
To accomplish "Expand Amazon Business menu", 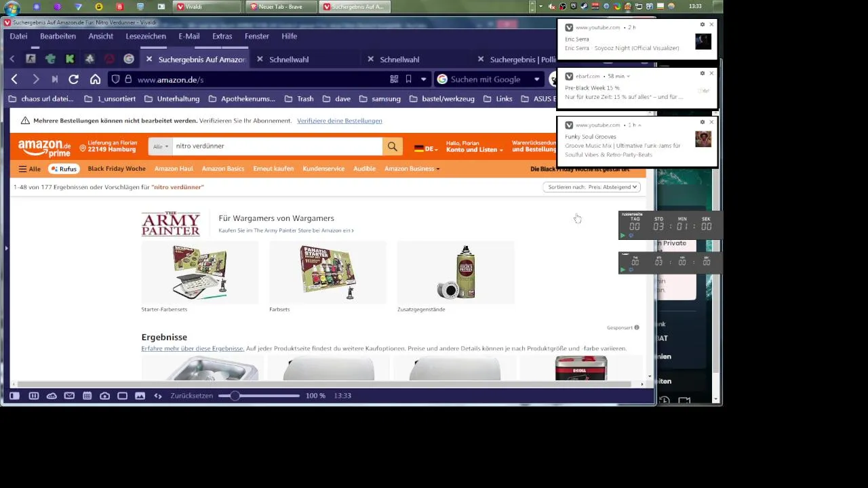I will pos(412,169).
